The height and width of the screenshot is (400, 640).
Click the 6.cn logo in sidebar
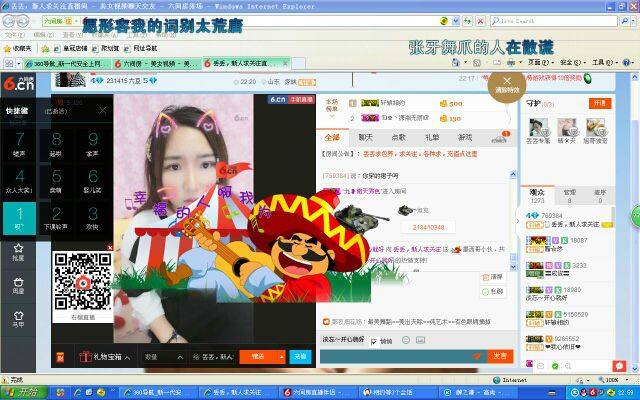(x=18, y=83)
